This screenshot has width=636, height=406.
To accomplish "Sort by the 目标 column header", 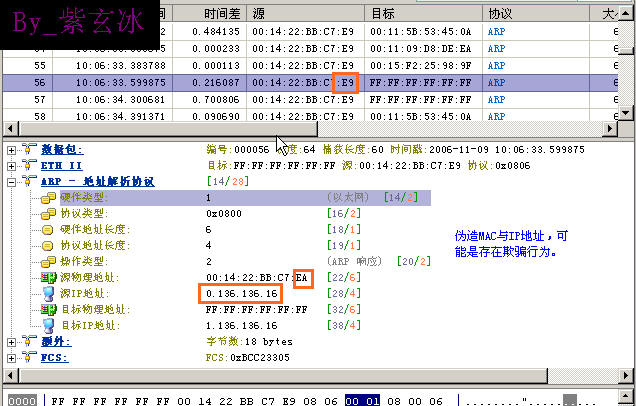I will click(x=423, y=14).
